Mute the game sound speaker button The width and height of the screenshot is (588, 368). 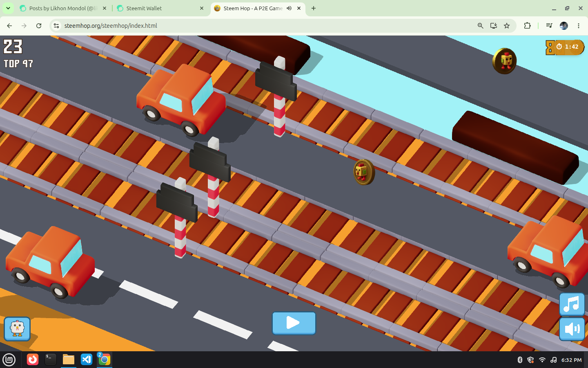pos(572,329)
